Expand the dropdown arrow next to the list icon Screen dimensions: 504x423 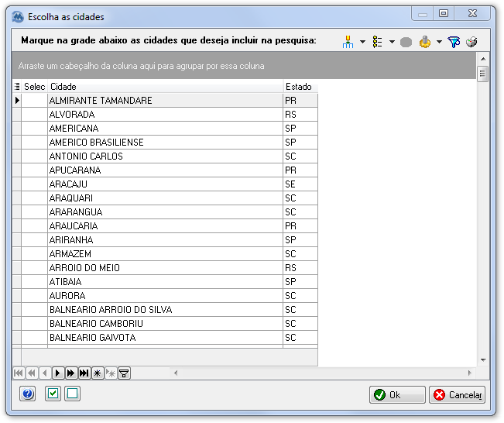coord(392,42)
